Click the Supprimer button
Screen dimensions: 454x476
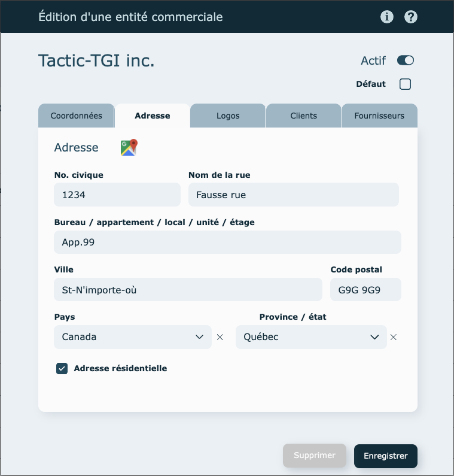coord(315,456)
